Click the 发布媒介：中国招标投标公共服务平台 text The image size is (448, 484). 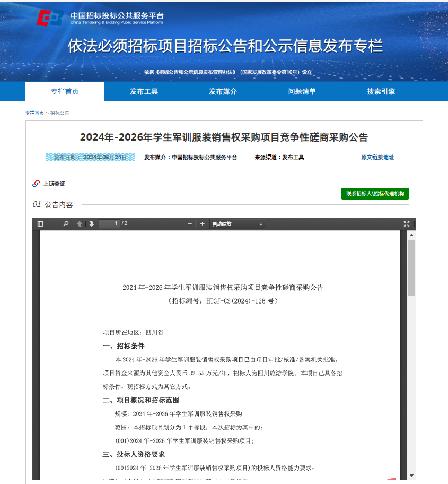(190, 158)
